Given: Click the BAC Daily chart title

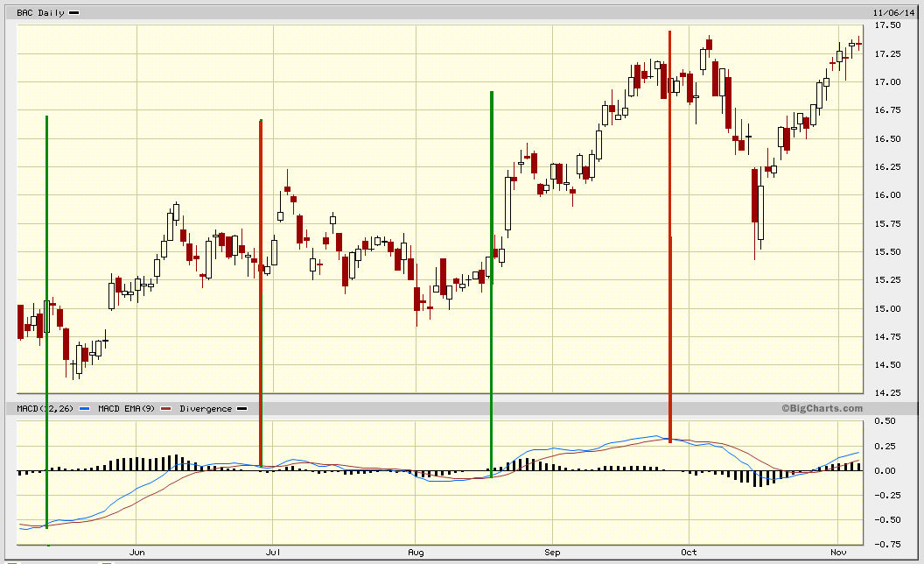Looking at the screenshot, I should click(40, 13).
